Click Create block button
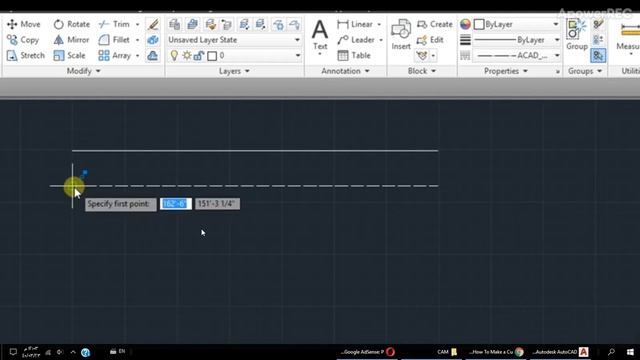The width and height of the screenshot is (640, 360). pos(435,24)
